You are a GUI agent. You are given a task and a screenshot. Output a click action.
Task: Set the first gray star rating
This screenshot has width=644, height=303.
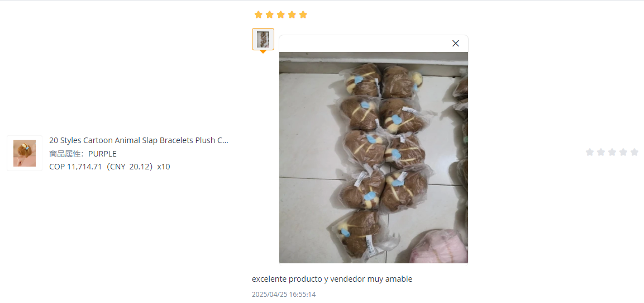point(590,152)
